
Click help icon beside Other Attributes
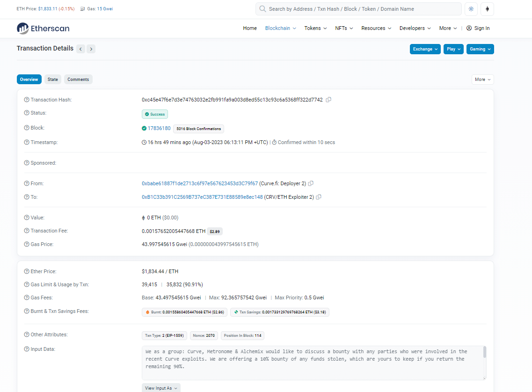coord(27,334)
